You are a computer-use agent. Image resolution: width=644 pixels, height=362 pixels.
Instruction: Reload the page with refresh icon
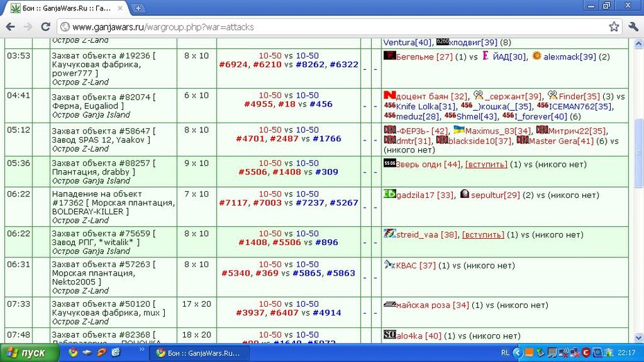point(46,27)
